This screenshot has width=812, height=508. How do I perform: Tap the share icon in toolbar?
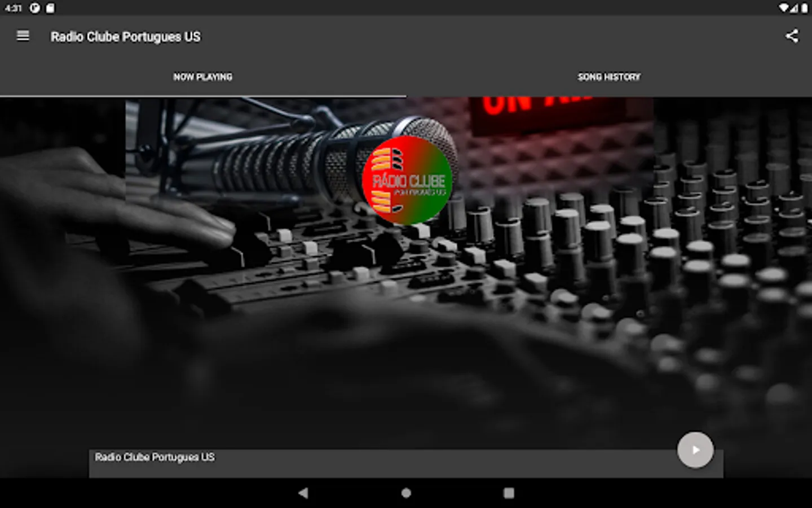pos(791,36)
